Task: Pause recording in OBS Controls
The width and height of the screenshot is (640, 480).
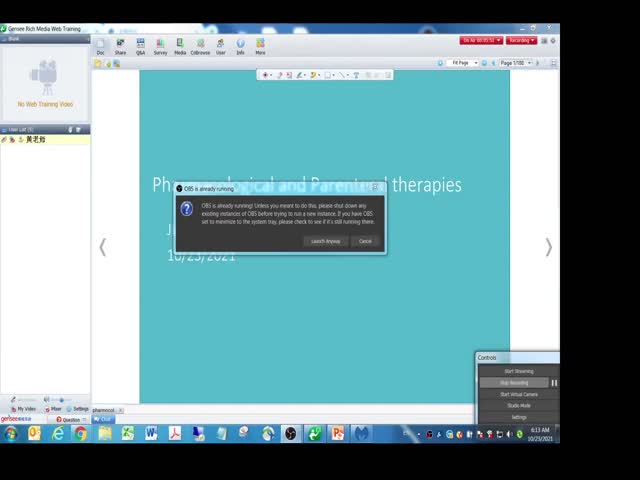Action: [x=554, y=382]
